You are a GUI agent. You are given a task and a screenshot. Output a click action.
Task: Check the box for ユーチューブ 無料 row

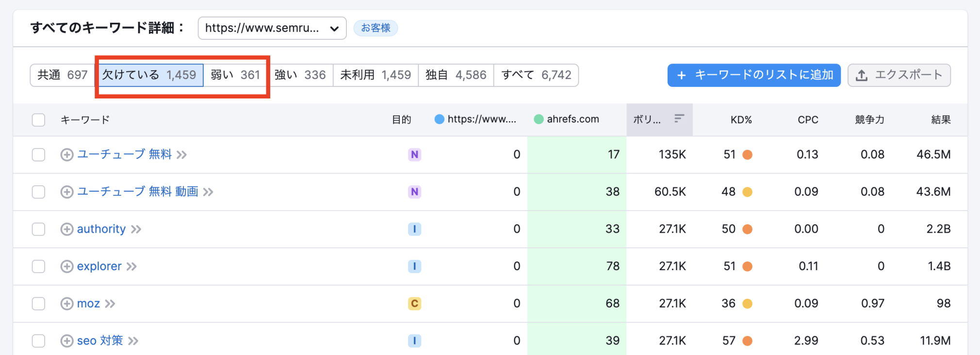click(x=38, y=155)
